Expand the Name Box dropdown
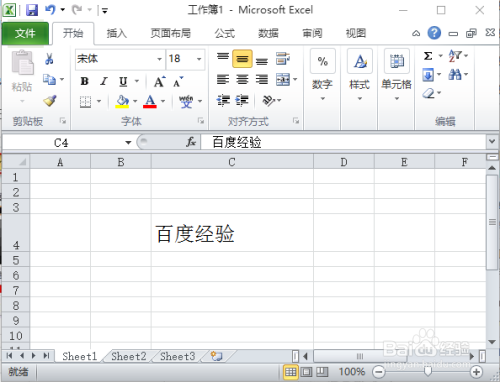 pos(128,143)
